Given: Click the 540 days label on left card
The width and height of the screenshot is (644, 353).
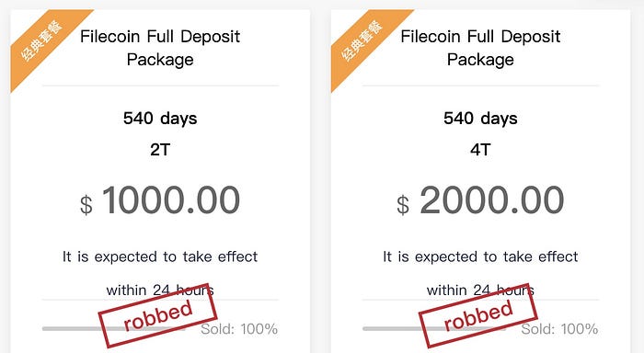Looking at the screenshot, I should pyautogui.click(x=160, y=119).
